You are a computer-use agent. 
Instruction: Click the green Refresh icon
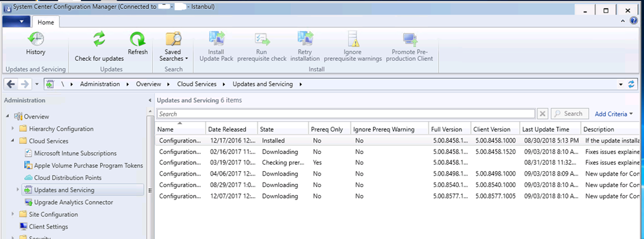pyautogui.click(x=137, y=39)
